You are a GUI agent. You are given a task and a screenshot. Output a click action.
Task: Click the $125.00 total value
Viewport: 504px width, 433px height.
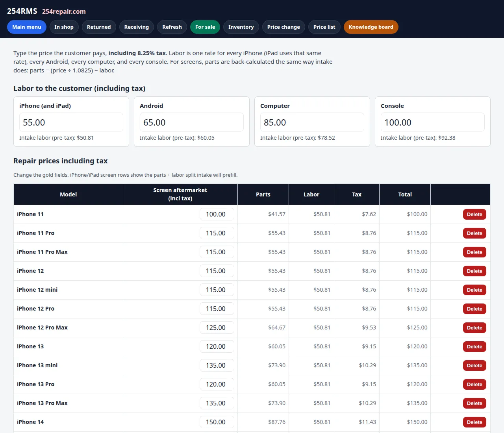point(417,328)
